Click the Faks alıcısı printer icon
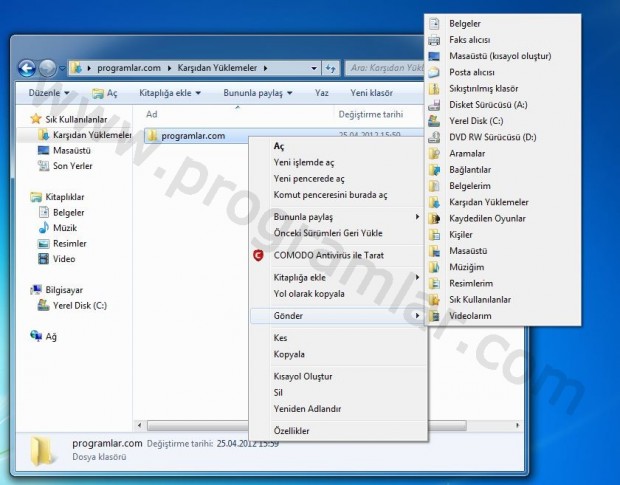620x485 pixels. point(434,40)
